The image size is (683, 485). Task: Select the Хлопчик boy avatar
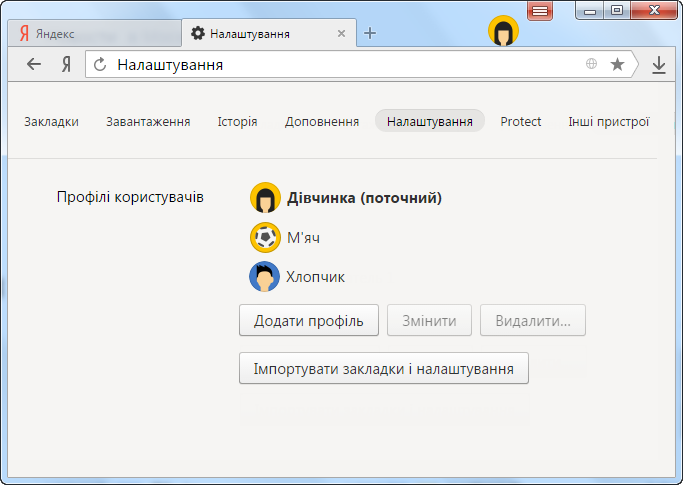click(264, 277)
